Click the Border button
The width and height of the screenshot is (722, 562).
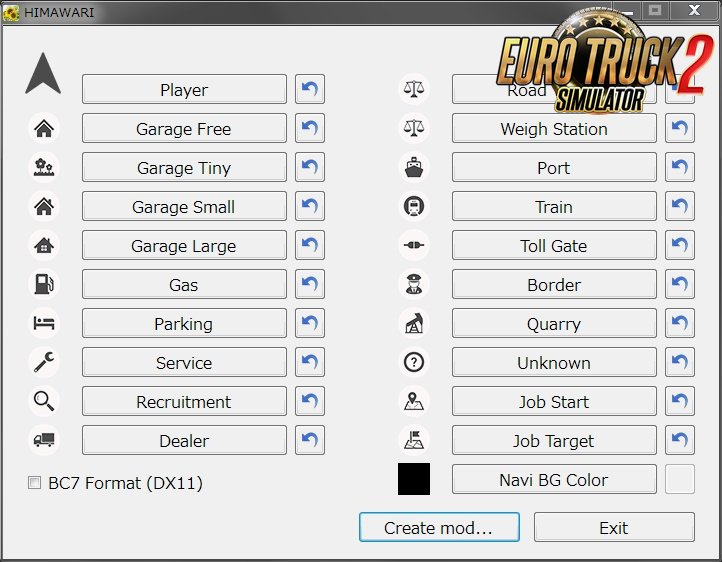554,284
